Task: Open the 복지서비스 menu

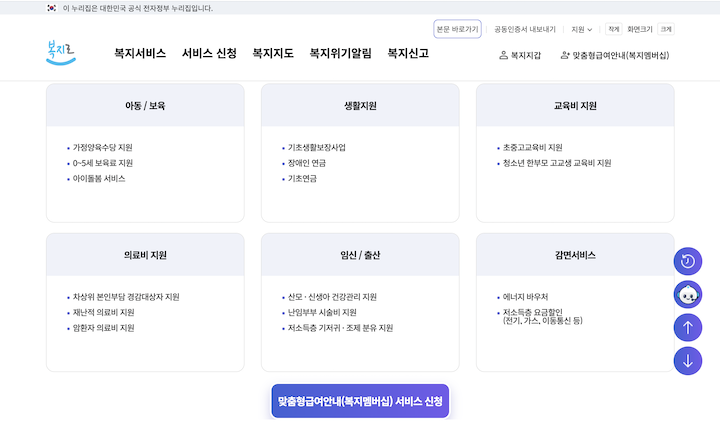Action: (x=140, y=53)
